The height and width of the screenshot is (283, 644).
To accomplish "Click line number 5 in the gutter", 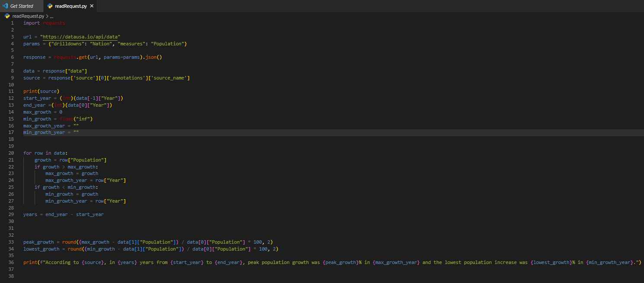I will (12, 50).
